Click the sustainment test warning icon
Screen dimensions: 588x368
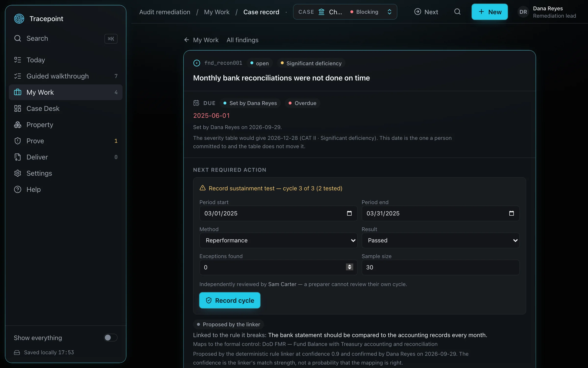coord(203,188)
